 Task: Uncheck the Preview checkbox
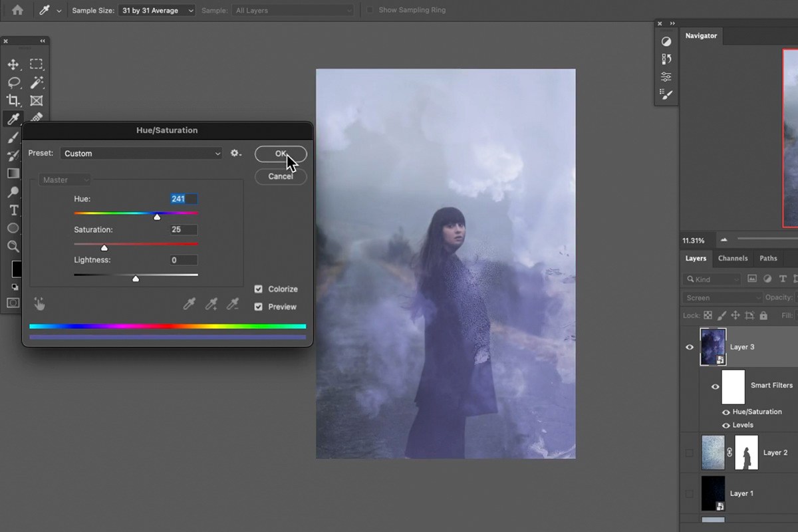pyautogui.click(x=259, y=307)
